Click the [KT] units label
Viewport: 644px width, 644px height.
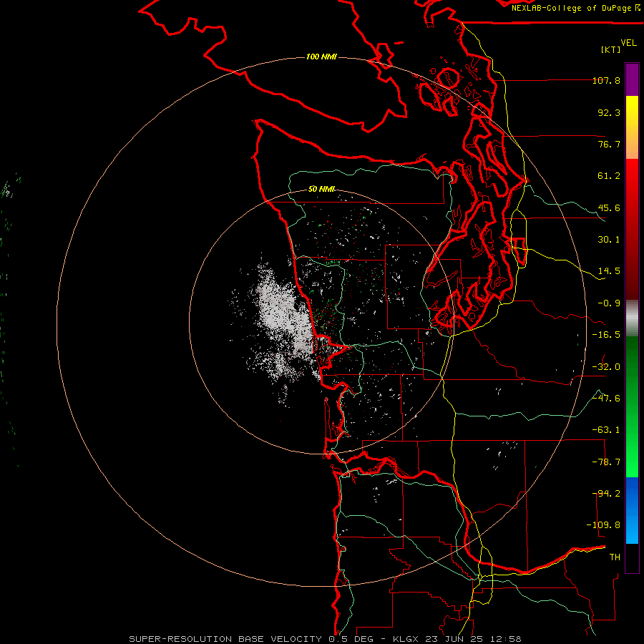[610, 49]
